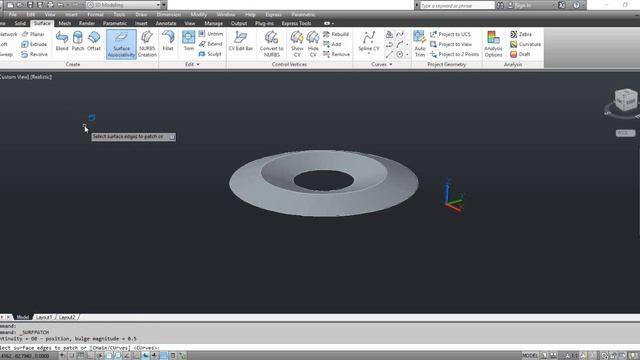Click the Hide CV button
640x360 pixels.
coord(313,44)
